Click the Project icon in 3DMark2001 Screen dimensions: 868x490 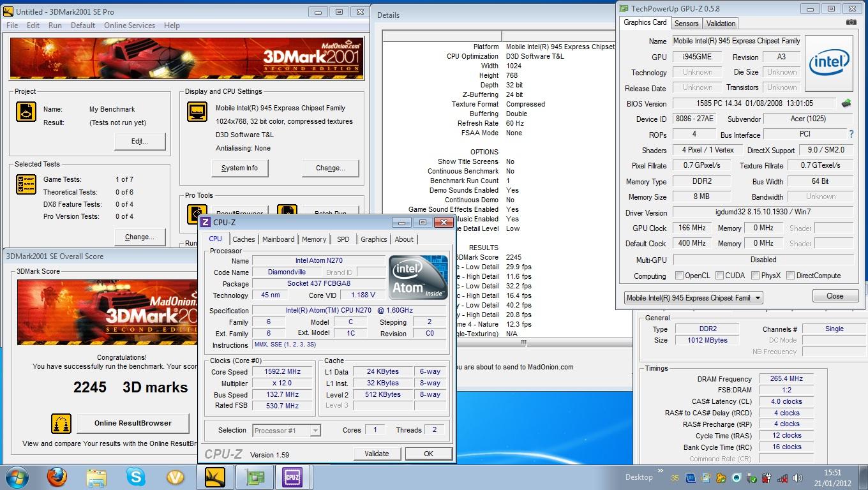pos(26,112)
